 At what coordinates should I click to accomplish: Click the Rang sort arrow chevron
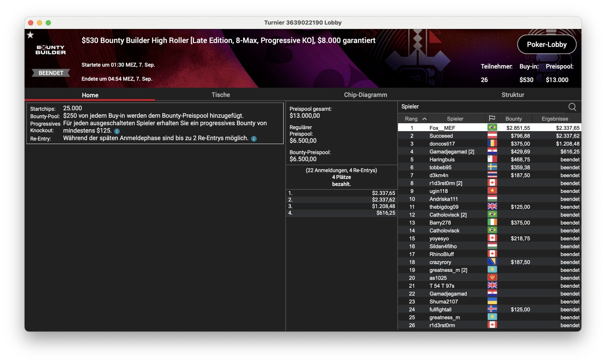pyautogui.click(x=424, y=119)
